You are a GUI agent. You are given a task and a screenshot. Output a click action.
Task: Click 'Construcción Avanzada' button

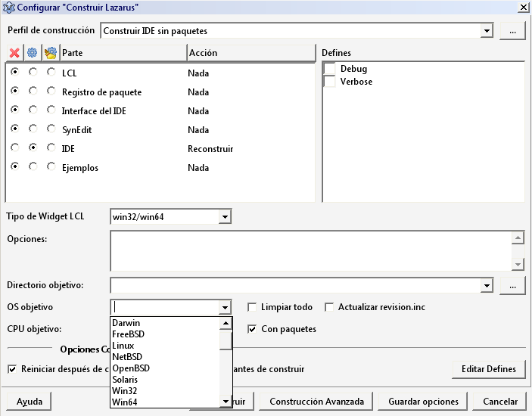pos(316,402)
